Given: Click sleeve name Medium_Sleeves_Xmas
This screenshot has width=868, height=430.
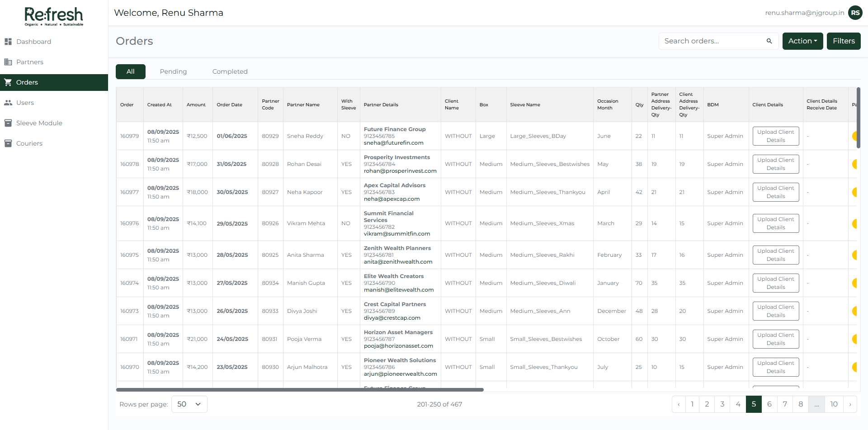Looking at the screenshot, I should pos(542,223).
